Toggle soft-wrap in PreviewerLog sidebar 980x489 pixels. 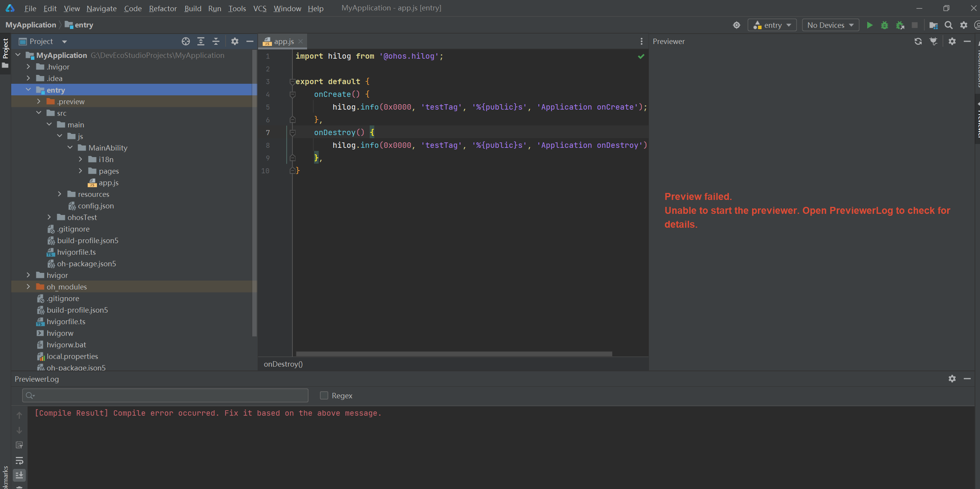(19, 460)
